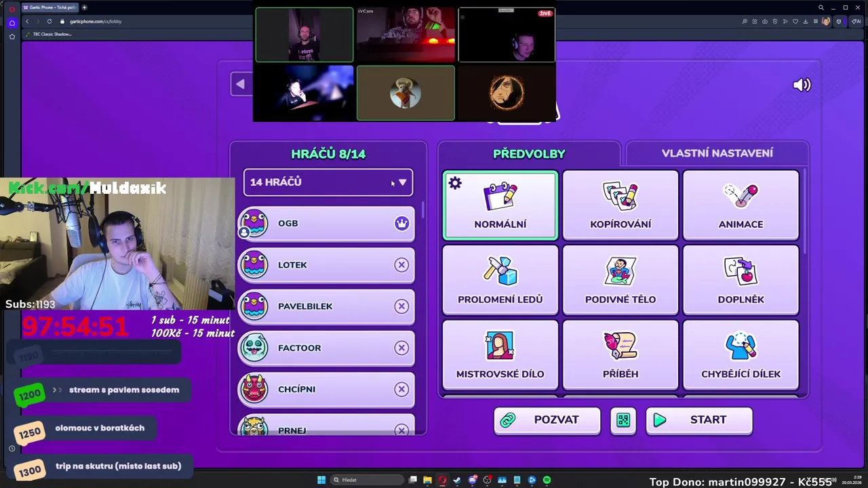Select the Gartic Phone browser tab
The width and height of the screenshot is (868, 488).
click(50, 7)
